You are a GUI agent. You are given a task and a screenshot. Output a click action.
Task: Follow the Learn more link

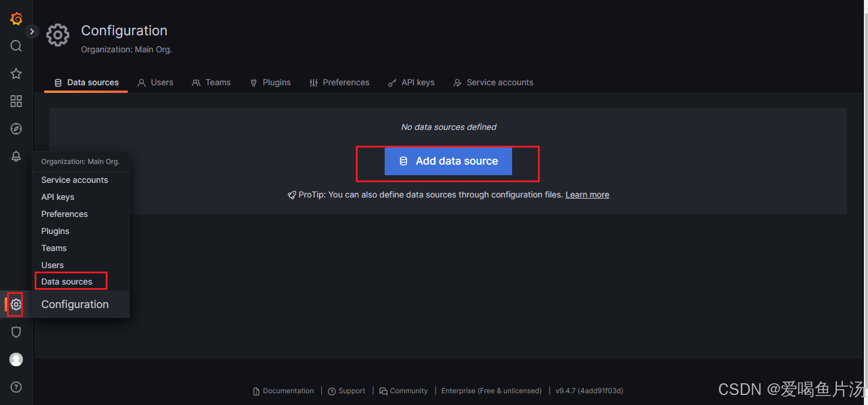point(587,195)
